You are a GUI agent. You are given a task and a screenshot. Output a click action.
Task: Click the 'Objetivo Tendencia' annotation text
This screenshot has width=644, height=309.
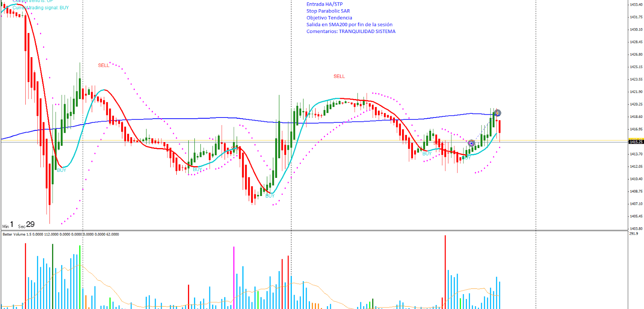click(x=329, y=18)
